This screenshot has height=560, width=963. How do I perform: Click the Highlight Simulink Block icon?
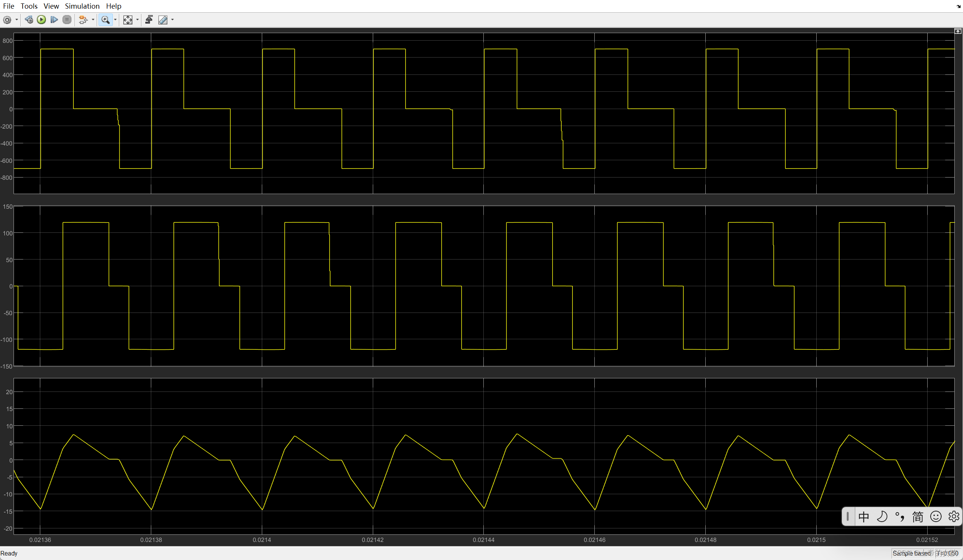pyautogui.click(x=82, y=20)
